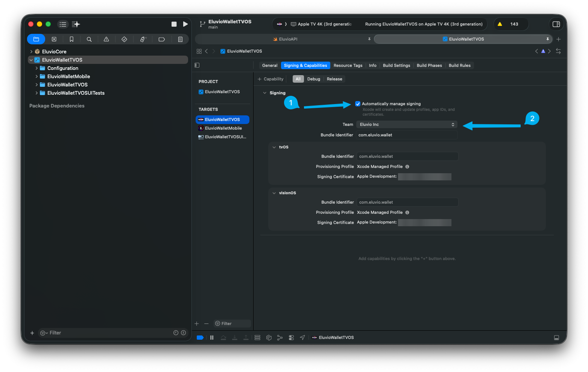Click the Step Into debug button
Image resolution: width=588 pixels, height=372 pixels.
pos(235,337)
